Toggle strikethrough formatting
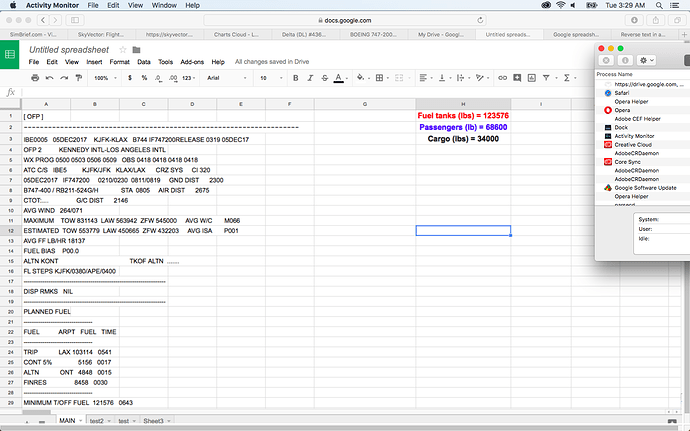The width and height of the screenshot is (690, 431). (325, 78)
